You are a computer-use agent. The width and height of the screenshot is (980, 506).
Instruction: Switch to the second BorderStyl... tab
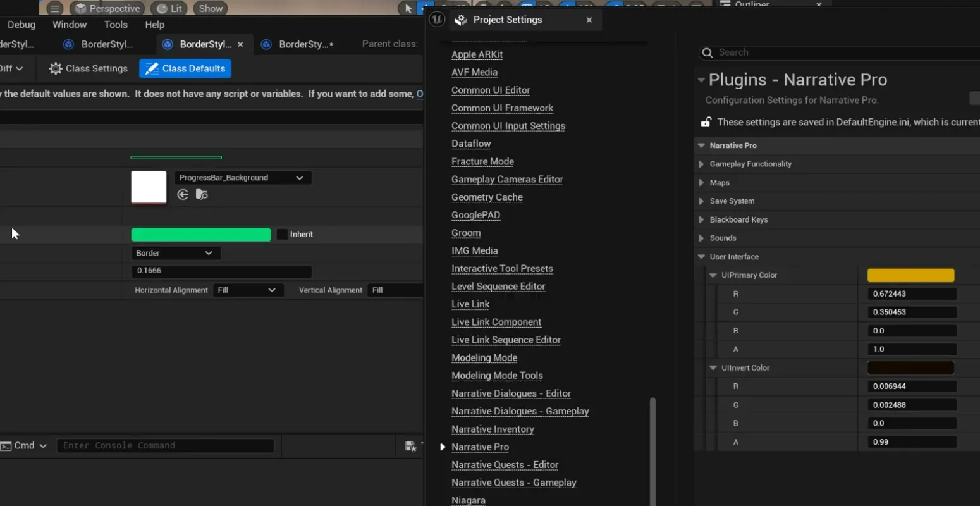pos(99,44)
